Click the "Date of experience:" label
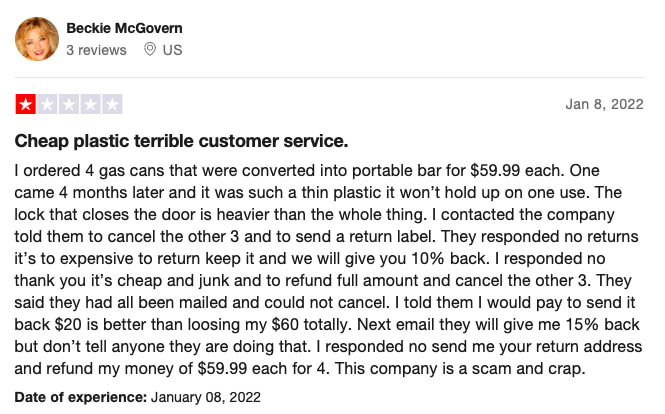This screenshot has width=665, height=414. pos(81,397)
